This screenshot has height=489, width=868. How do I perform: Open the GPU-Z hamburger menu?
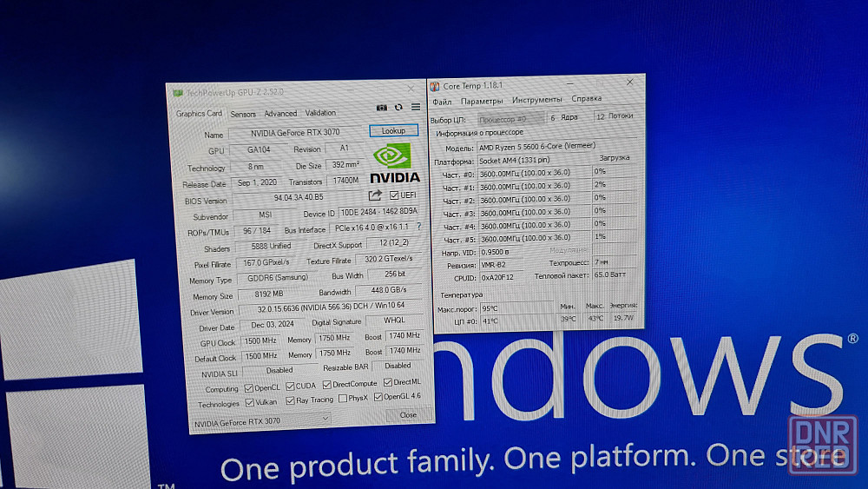416,107
